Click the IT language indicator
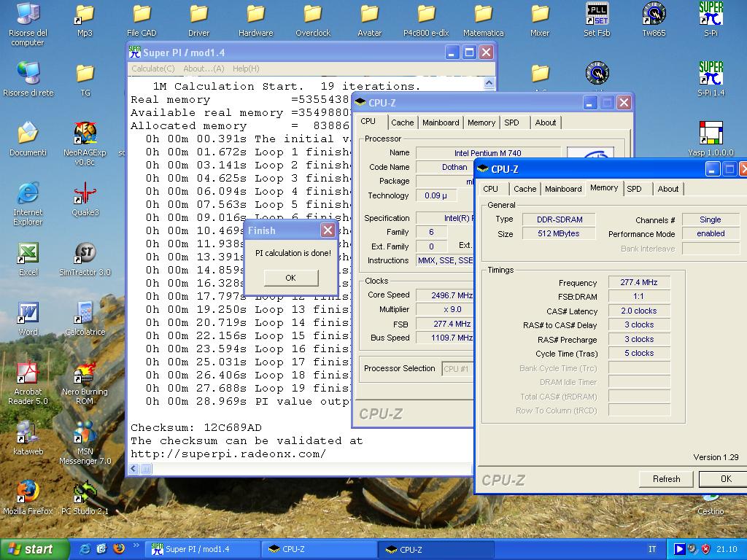747x560 pixels. (652, 549)
